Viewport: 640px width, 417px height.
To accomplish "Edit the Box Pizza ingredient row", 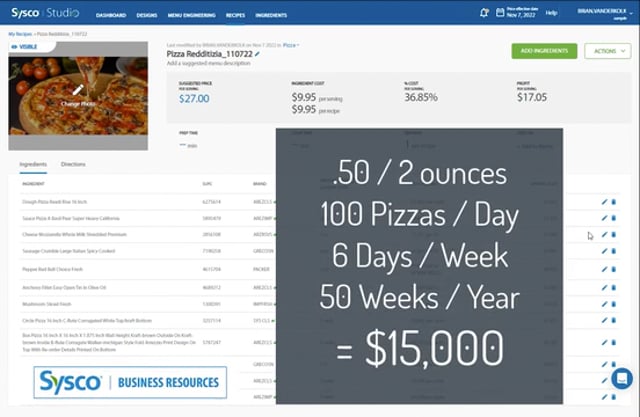I will coord(604,343).
